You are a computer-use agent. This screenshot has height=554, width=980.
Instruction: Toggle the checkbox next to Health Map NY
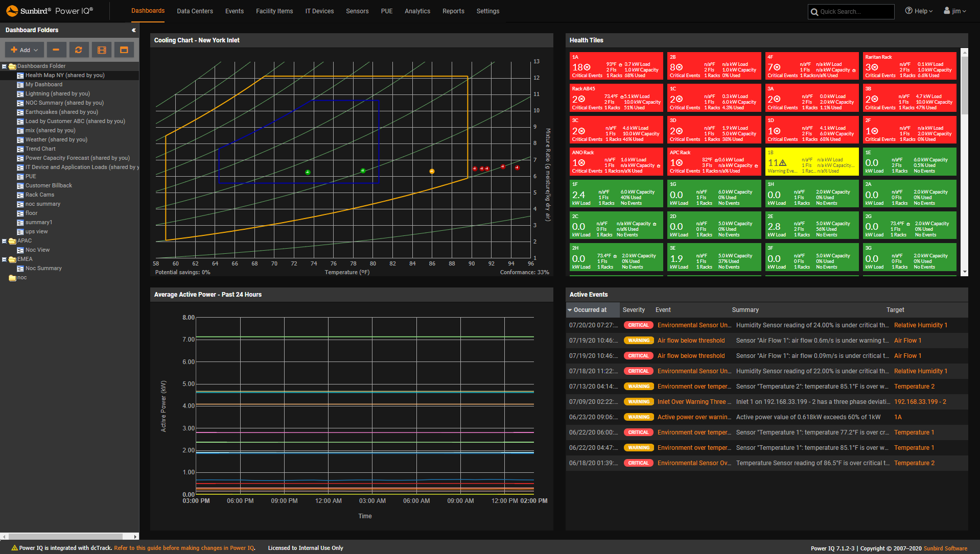click(x=20, y=75)
